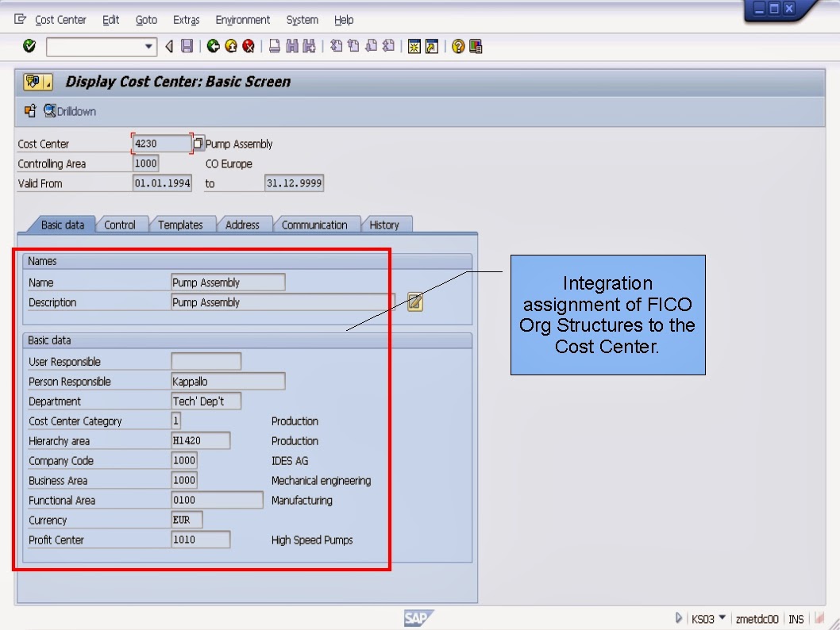Open the System menu
Viewport: 840px width, 630px height.
tap(302, 20)
